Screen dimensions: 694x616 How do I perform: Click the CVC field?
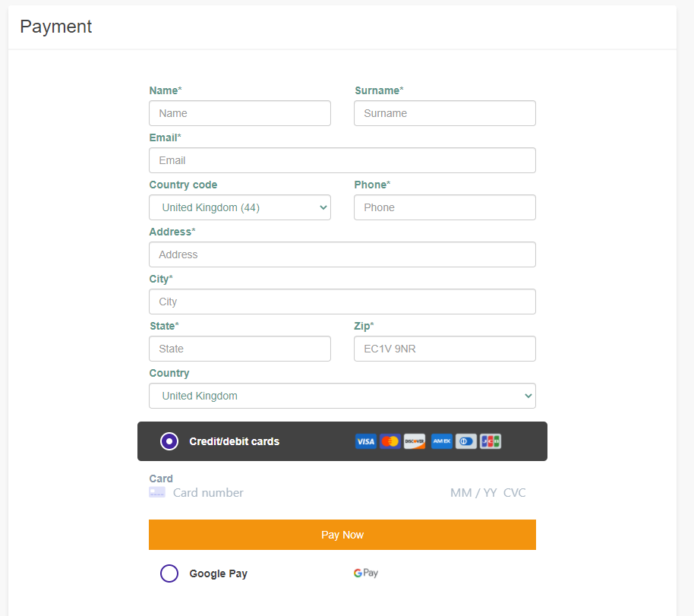514,492
